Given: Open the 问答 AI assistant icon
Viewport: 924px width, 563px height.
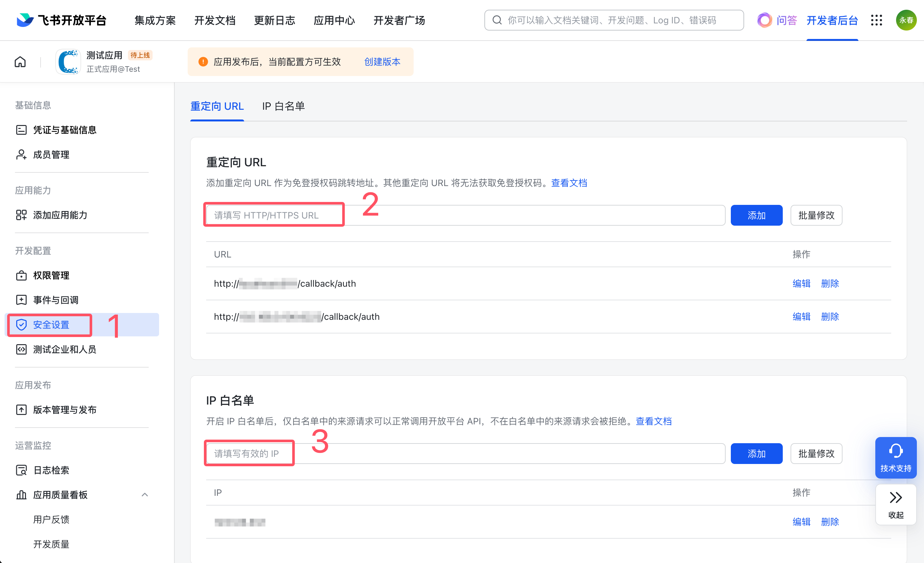Looking at the screenshot, I should 765,20.
